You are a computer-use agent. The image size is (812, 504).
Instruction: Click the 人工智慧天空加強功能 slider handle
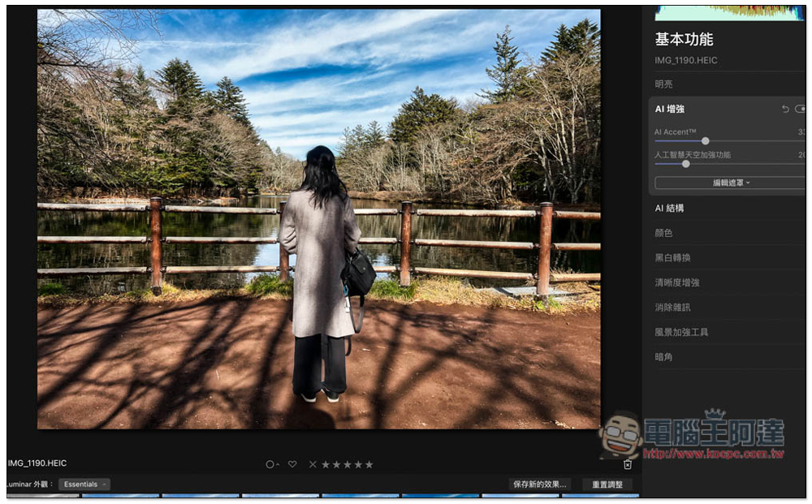[x=686, y=164]
